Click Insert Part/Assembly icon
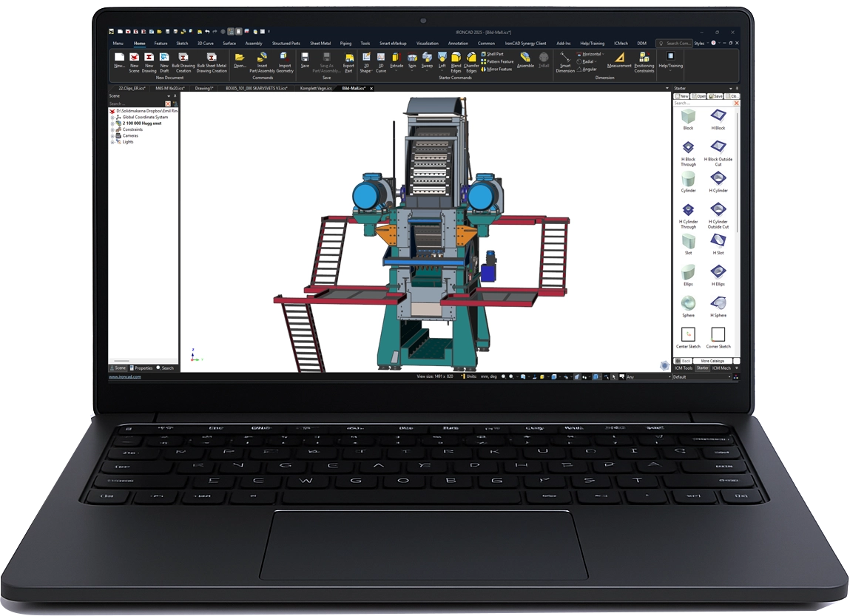The image size is (850, 616). click(x=263, y=58)
